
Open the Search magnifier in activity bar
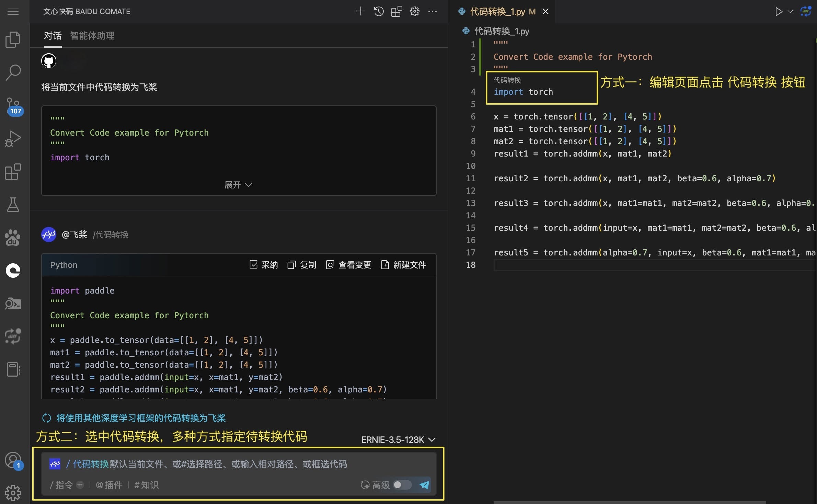(13, 73)
